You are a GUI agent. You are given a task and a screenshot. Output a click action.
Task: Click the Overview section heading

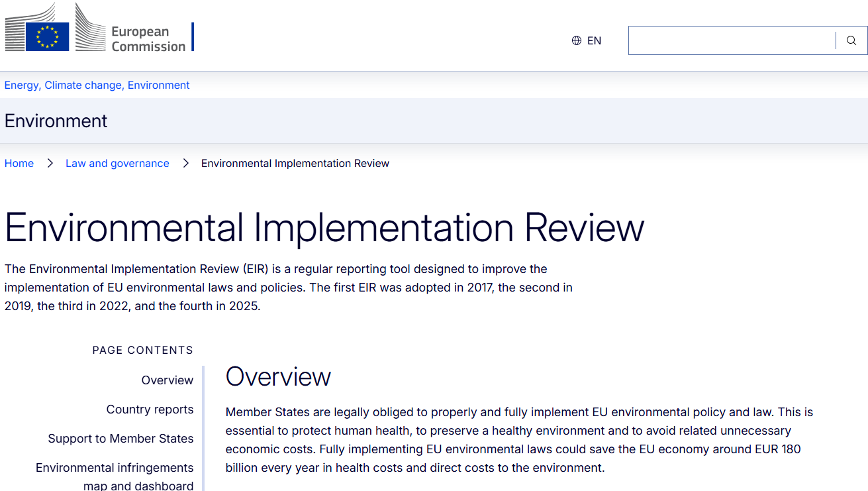(x=278, y=376)
